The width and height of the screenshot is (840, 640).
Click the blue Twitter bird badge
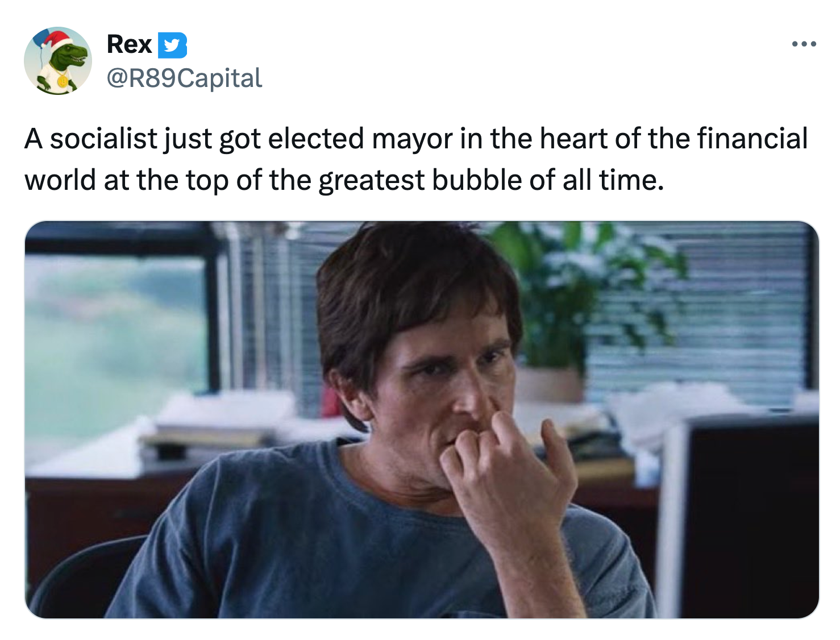[172, 45]
